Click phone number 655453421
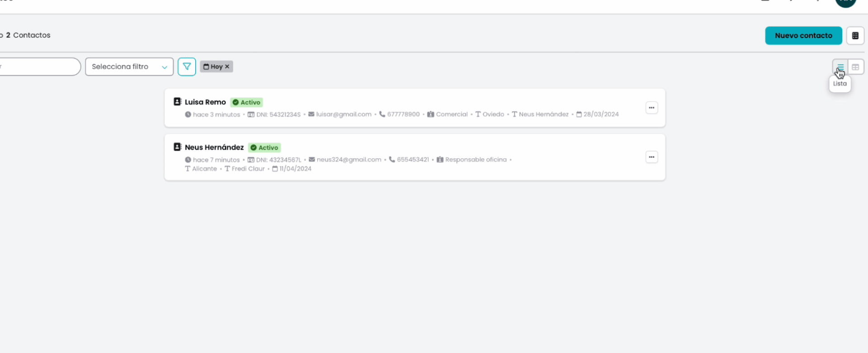 [x=413, y=160]
